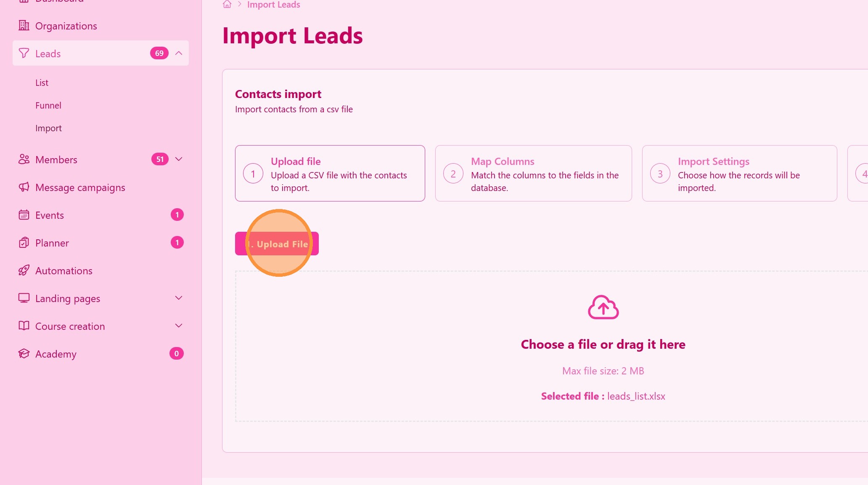Click the Planner sidebar item
868x485 pixels.
coord(52,243)
